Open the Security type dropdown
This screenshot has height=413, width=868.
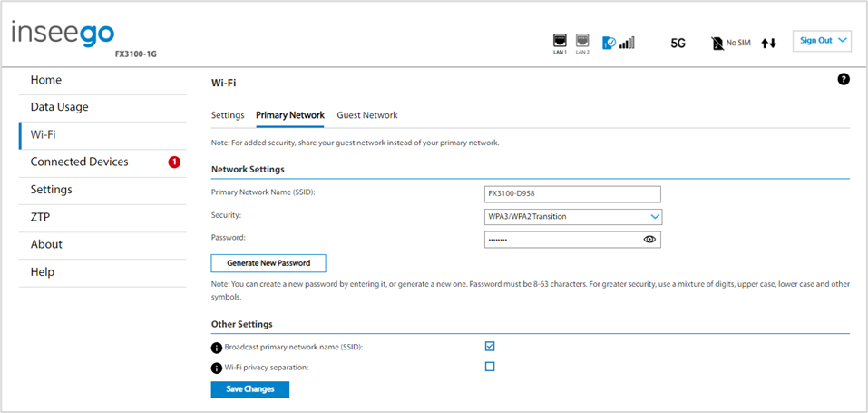[573, 217]
